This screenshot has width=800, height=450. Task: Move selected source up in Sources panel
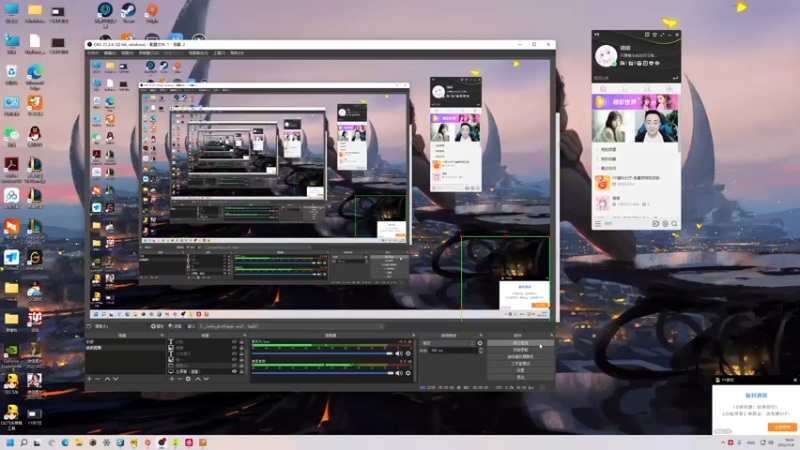click(x=198, y=379)
